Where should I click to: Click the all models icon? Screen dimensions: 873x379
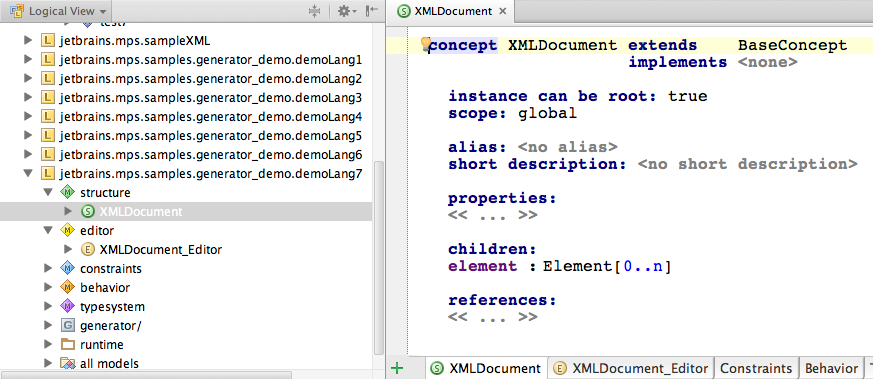coord(67,363)
